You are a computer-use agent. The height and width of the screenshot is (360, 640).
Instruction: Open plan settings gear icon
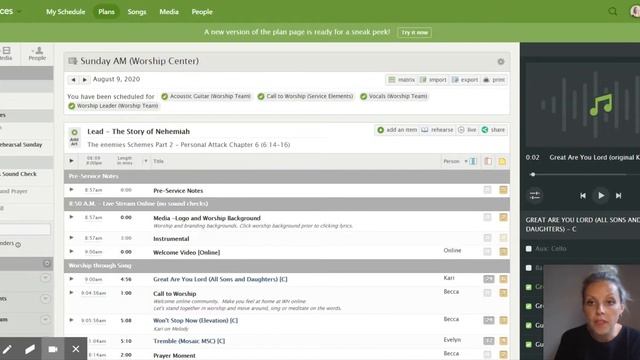coord(501,61)
